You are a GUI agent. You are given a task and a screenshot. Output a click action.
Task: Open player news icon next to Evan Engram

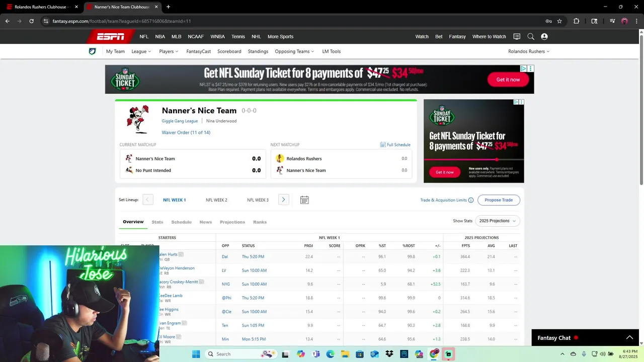point(184,323)
